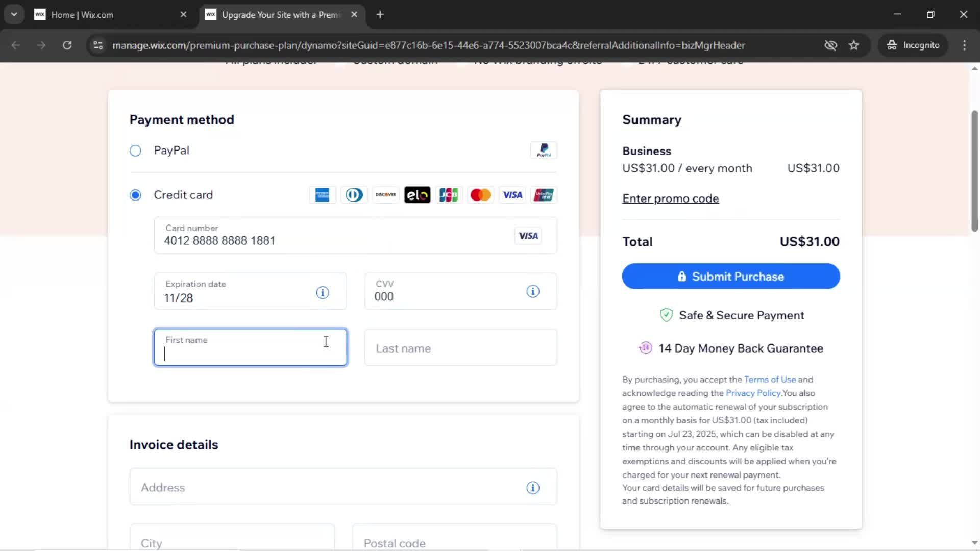The width and height of the screenshot is (980, 551).
Task: Click the Invoice details heading
Action: tap(174, 445)
